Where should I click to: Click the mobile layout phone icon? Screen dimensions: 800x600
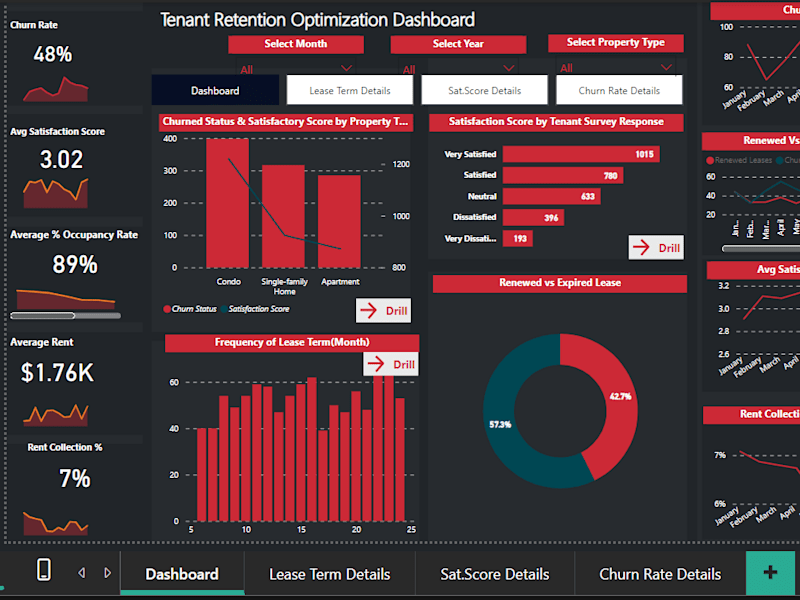pyautogui.click(x=44, y=569)
